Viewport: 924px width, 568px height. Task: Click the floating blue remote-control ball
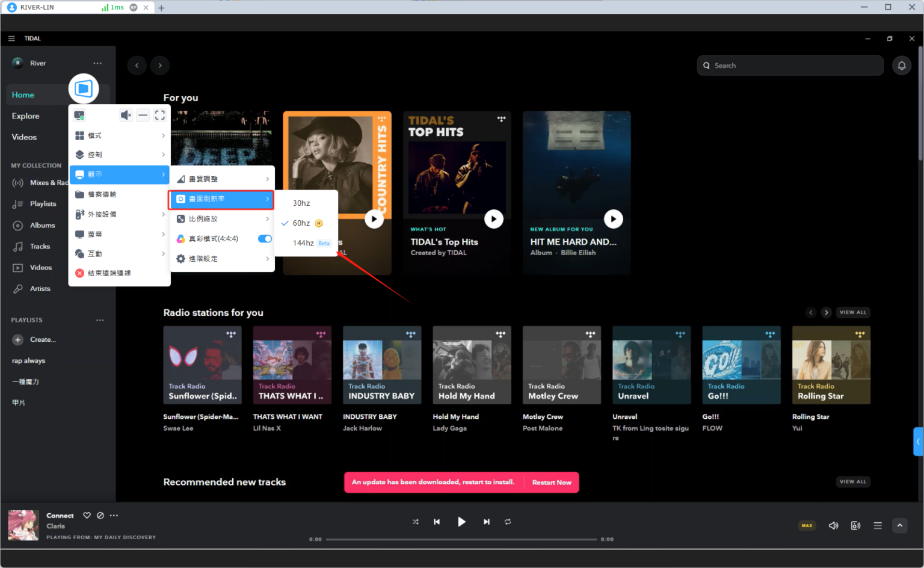tap(84, 89)
